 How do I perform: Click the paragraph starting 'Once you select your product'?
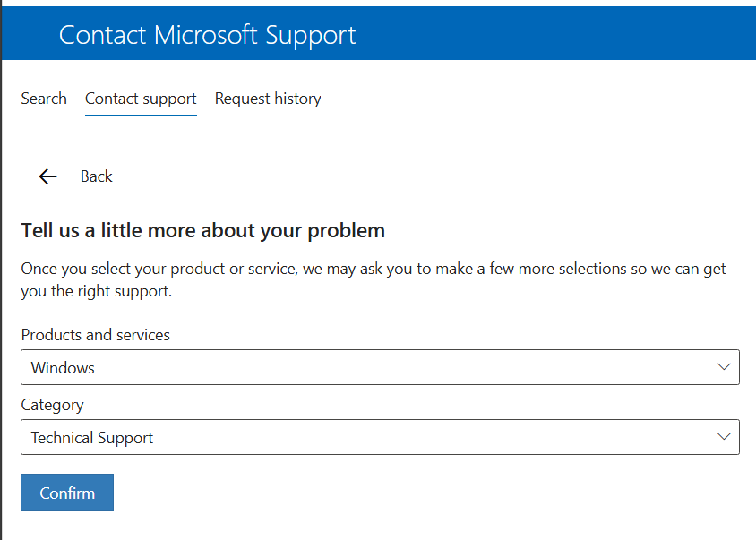(374, 279)
